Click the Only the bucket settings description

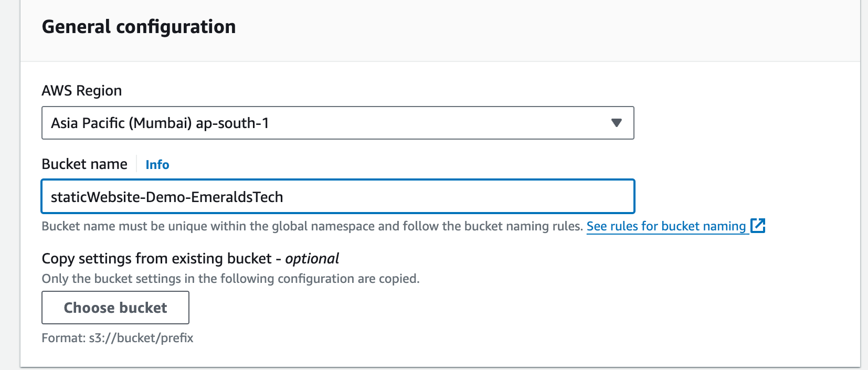pos(230,279)
